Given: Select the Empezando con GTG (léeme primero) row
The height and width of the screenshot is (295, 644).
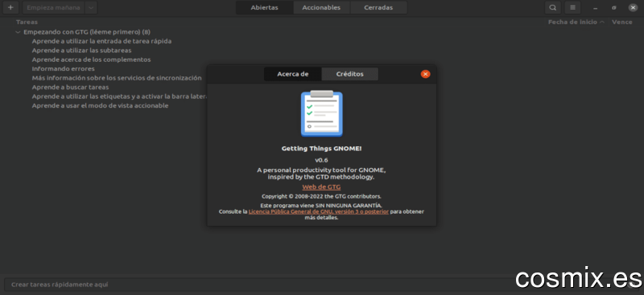Looking at the screenshot, I should click(x=87, y=32).
